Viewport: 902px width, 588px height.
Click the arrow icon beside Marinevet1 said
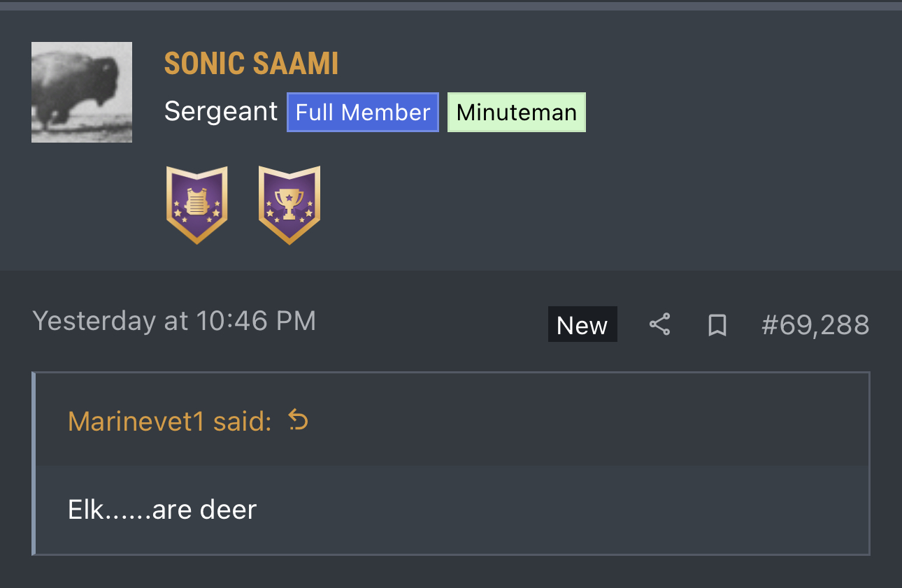point(299,420)
